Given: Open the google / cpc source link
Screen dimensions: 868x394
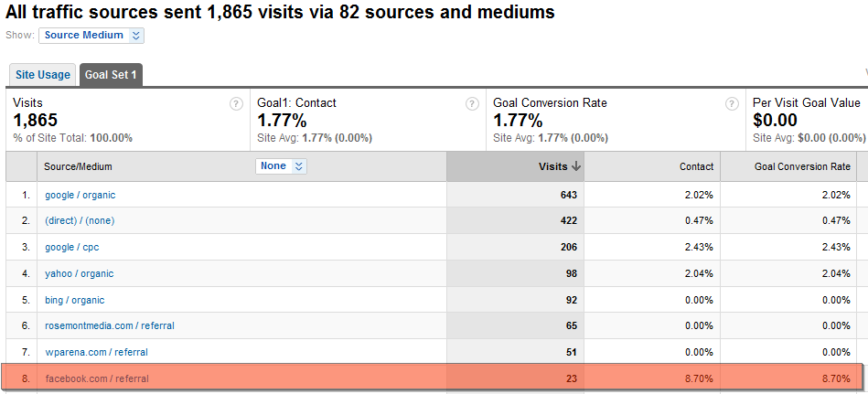Looking at the screenshot, I should [72, 247].
